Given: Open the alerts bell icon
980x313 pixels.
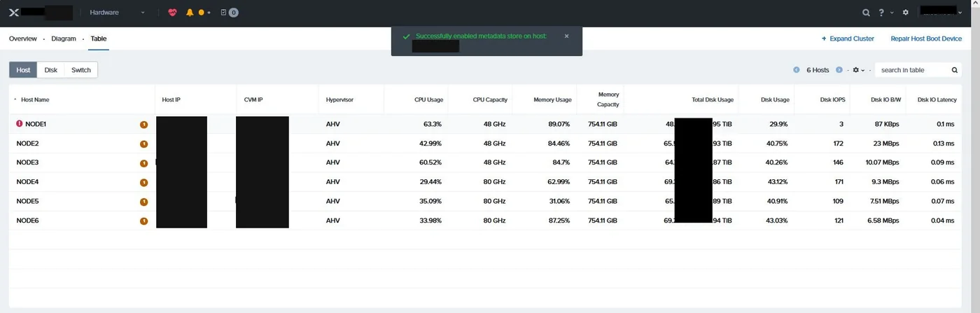Looking at the screenshot, I should (x=190, y=13).
